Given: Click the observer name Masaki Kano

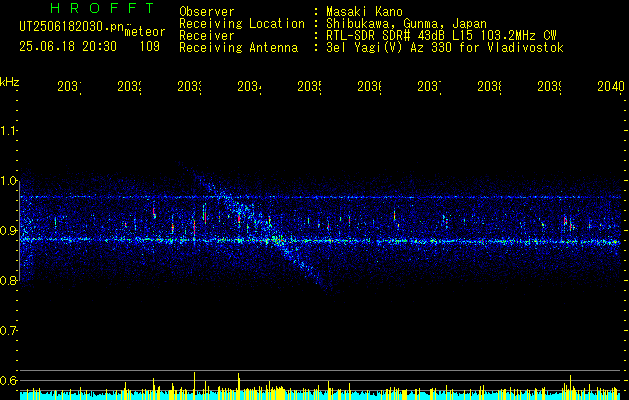Looking at the screenshot, I should 364,12.
